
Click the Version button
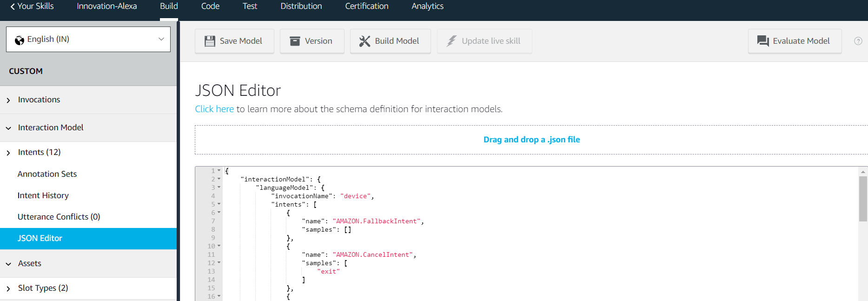point(312,41)
